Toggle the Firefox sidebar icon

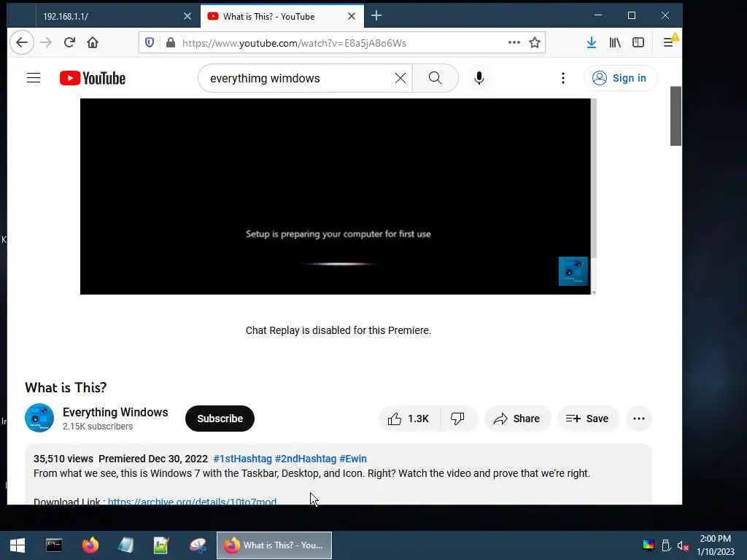tap(638, 43)
